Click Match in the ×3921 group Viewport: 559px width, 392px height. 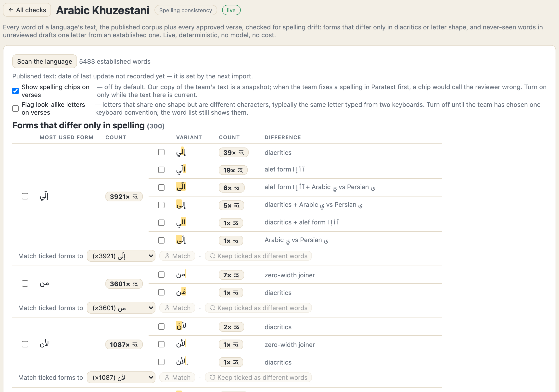click(177, 256)
